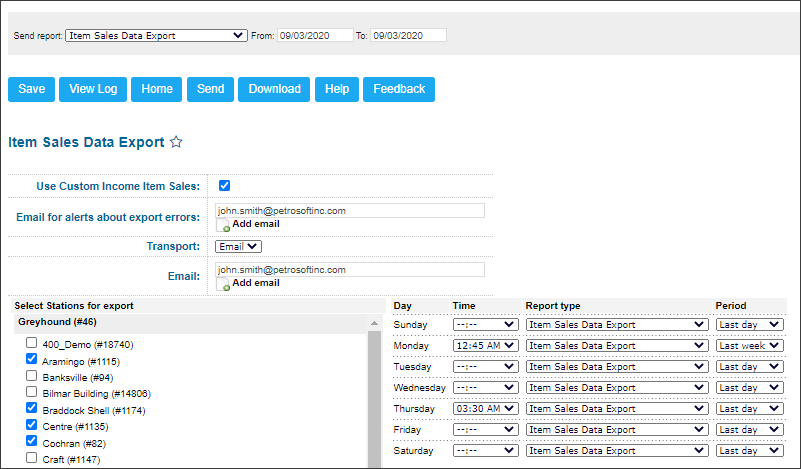Click Add email link below Email field
Image resolution: width=801 pixels, height=469 pixels.
256,283
